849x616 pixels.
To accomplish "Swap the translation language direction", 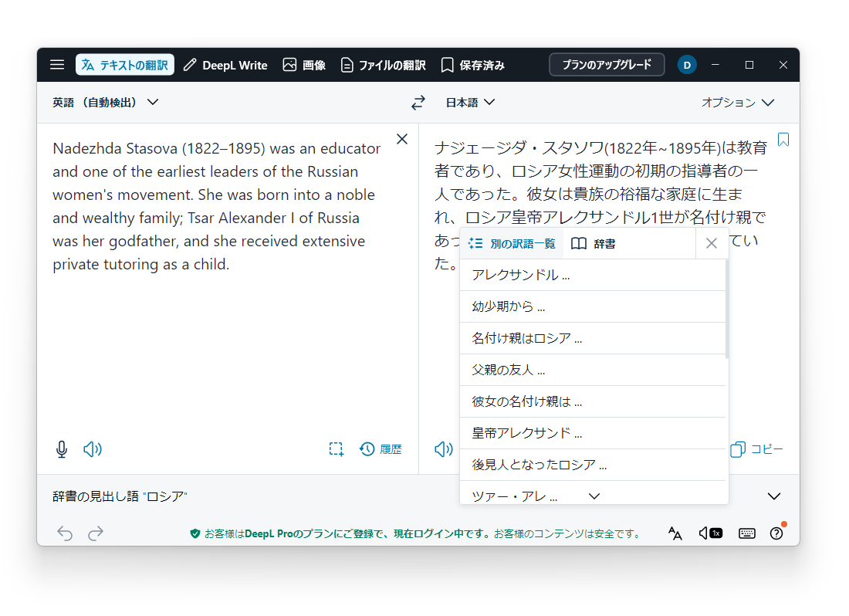I will coord(418,102).
